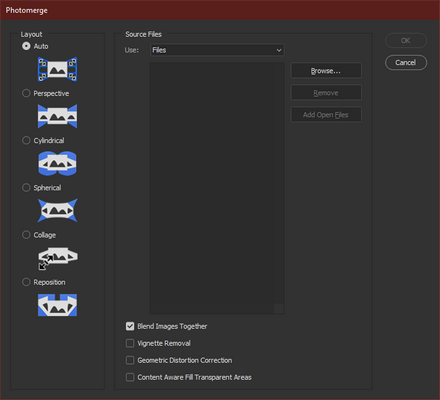Click the Collage layout preview icon
This screenshot has height=400, width=440.
(57, 258)
